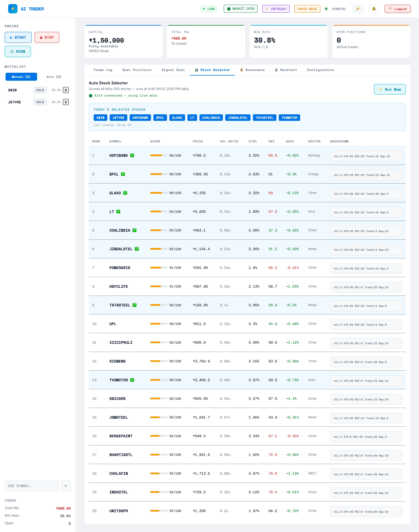
Task: Open the notifications bell icon
Action: pyautogui.click(x=374, y=9)
